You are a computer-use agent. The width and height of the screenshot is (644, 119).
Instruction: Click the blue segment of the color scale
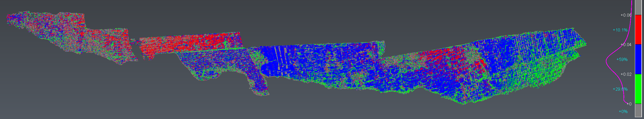tap(638, 59)
